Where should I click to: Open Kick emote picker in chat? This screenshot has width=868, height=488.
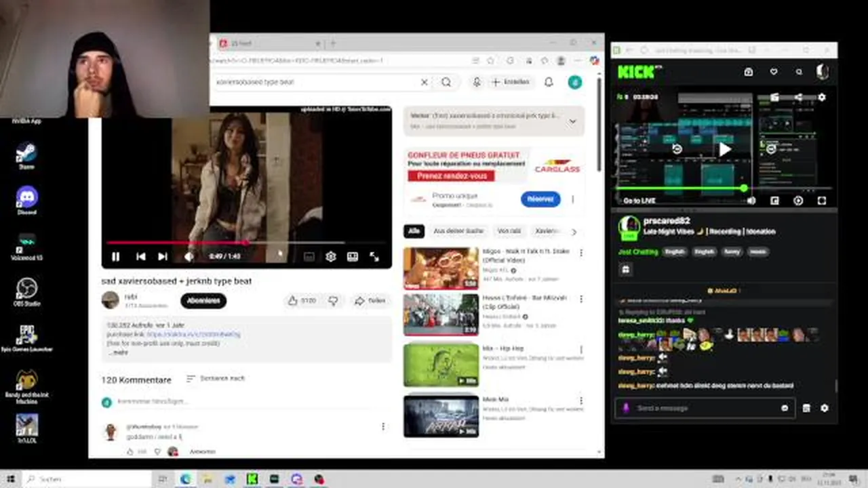click(x=785, y=408)
